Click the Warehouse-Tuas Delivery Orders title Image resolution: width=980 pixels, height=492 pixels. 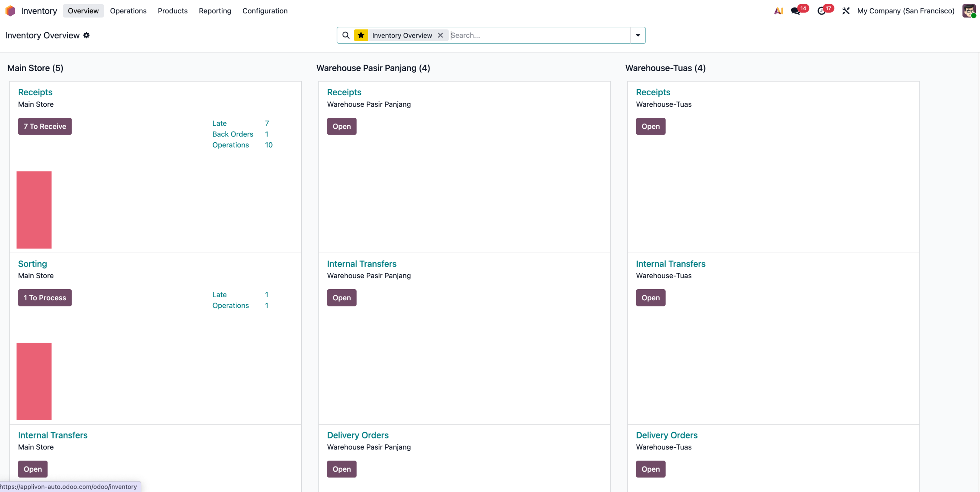(666, 435)
